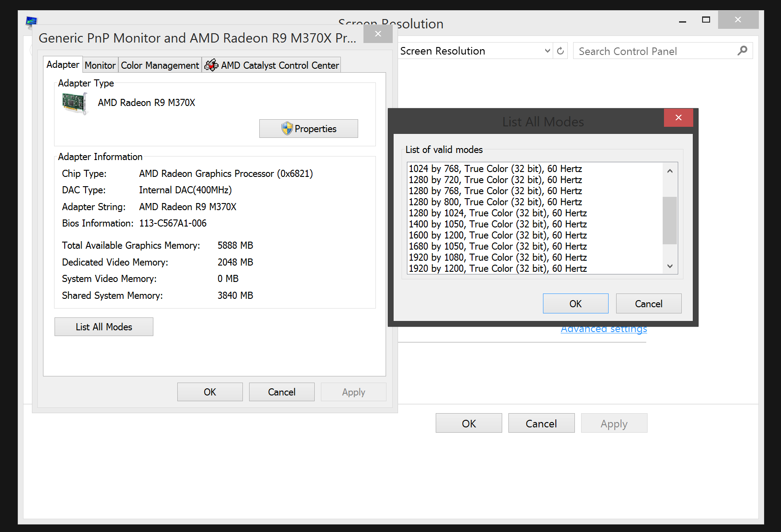The width and height of the screenshot is (781, 532).
Task: Close the List All Modes dialog
Action: (x=678, y=117)
